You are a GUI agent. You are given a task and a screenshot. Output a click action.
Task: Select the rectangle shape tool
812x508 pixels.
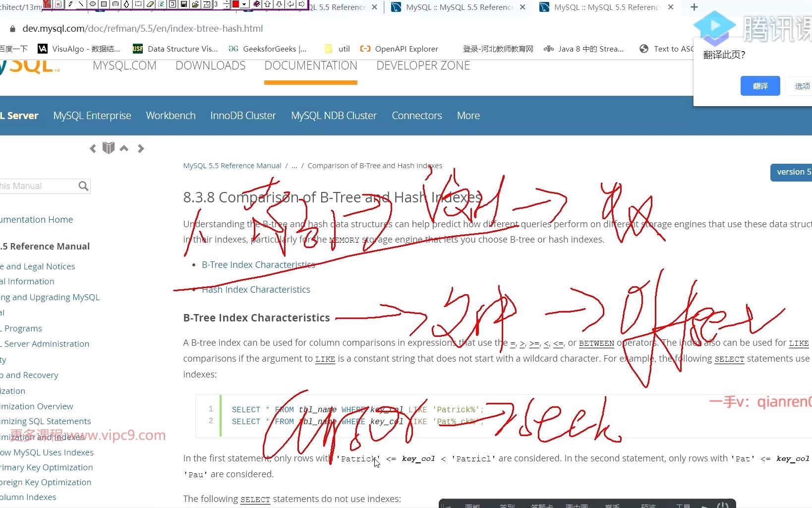tap(104, 4)
